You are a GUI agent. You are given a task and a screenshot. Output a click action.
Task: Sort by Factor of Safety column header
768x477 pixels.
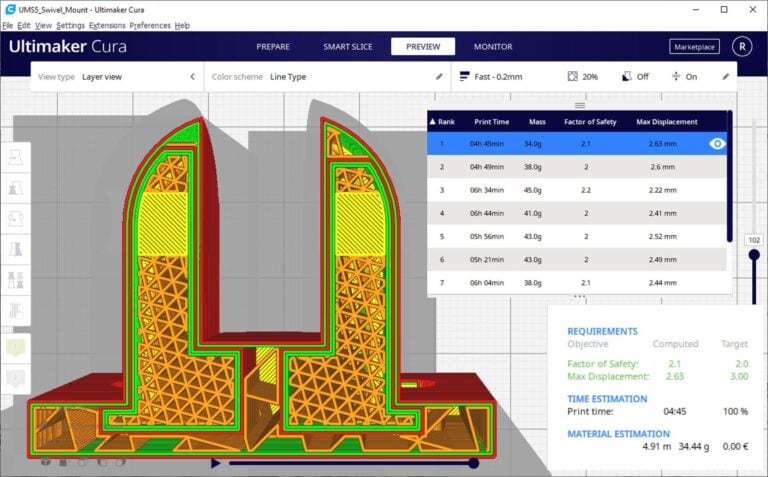pyautogui.click(x=590, y=121)
